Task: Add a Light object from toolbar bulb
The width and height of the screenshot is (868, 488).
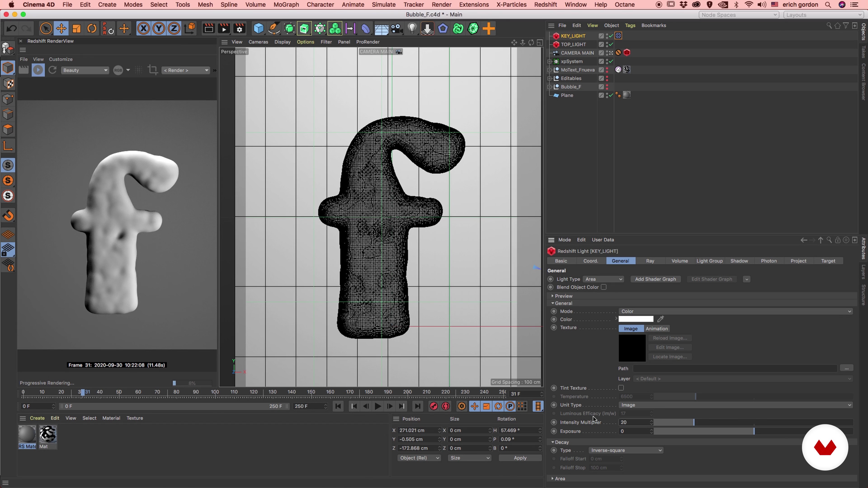Action: tap(412, 29)
